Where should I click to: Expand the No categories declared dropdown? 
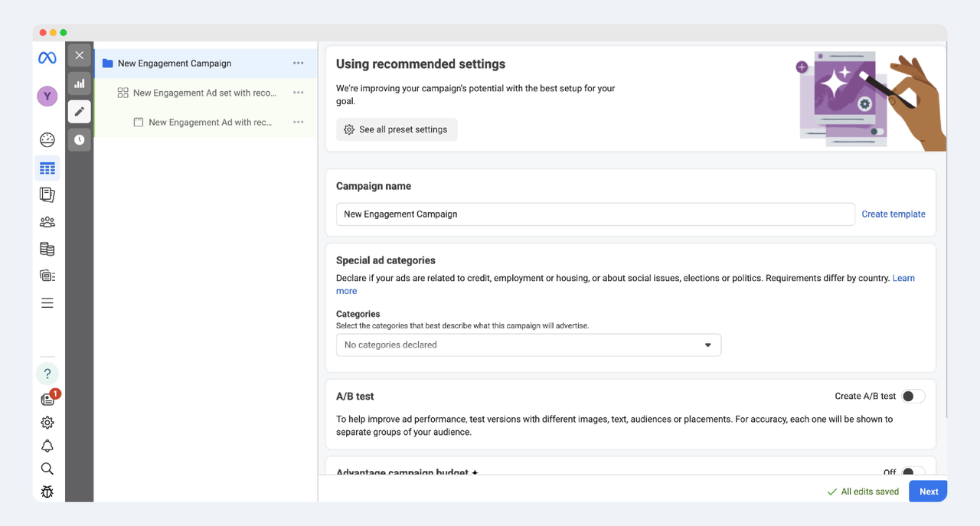[x=528, y=345]
